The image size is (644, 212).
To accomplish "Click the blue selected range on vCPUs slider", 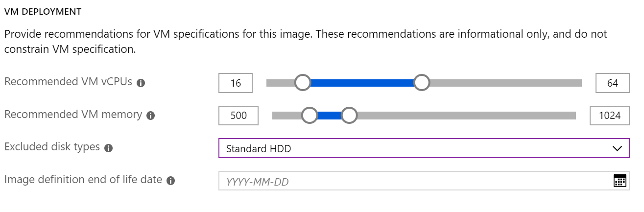I will point(362,83).
